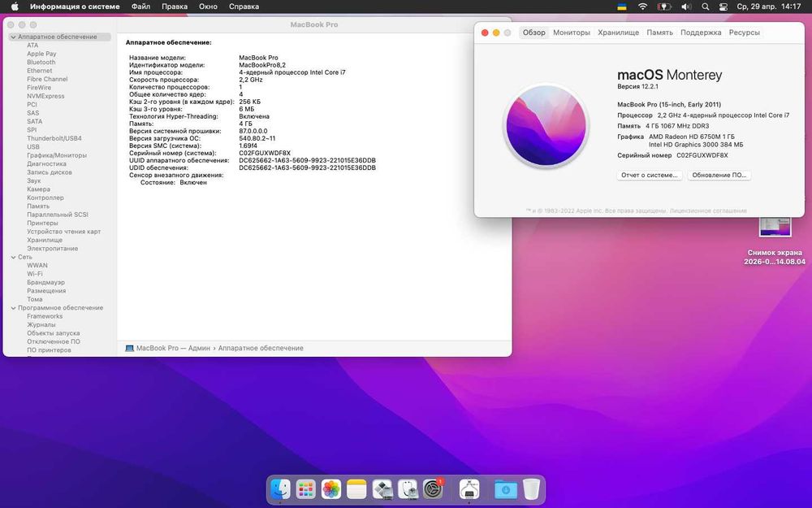Click Аппаратное обеспечение in the path bar
Viewport: 812px width, 508px height.
click(x=261, y=349)
